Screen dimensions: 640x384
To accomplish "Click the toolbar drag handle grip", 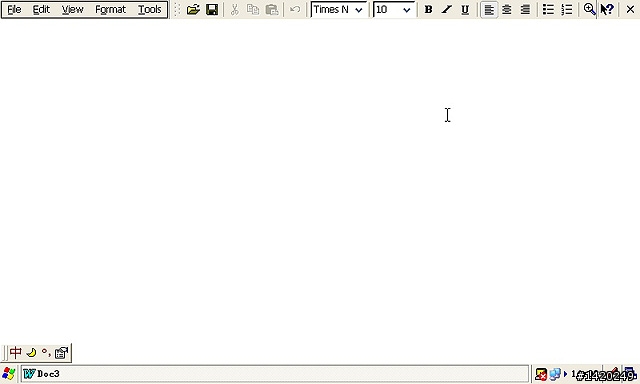I will [x=177, y=9].
